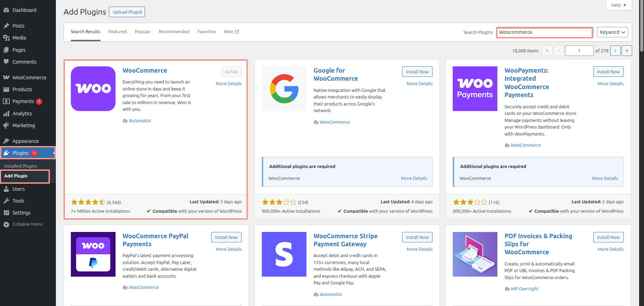Click the WooCommerce PayPal Payments thumbnail
The image size is (644, 306).
click(93, 254)
